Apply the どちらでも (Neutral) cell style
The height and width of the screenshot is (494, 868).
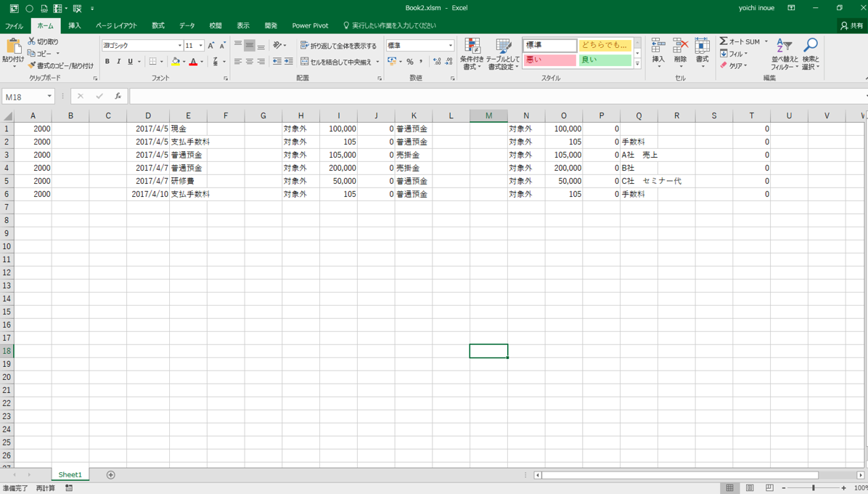(605, 45)
